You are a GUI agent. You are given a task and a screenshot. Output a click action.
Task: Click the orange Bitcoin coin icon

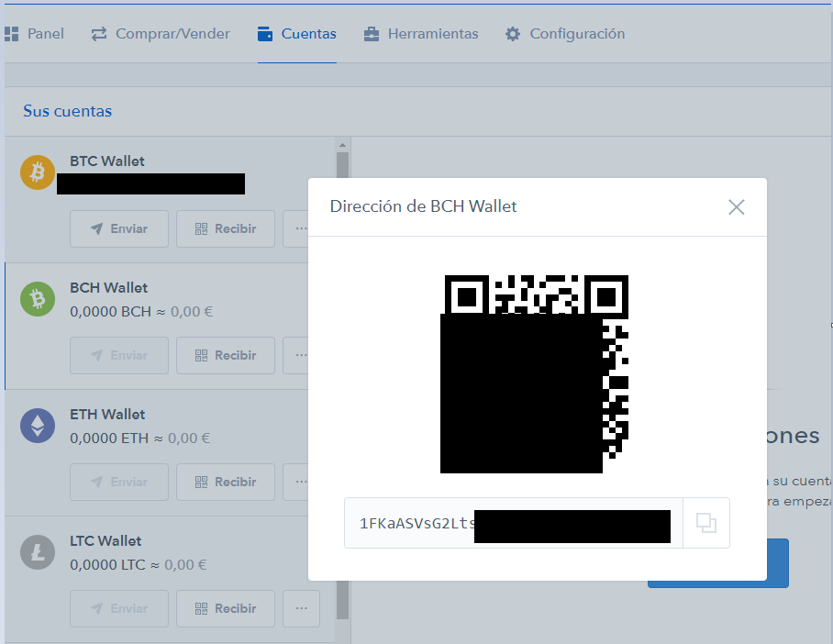[38, 172]
